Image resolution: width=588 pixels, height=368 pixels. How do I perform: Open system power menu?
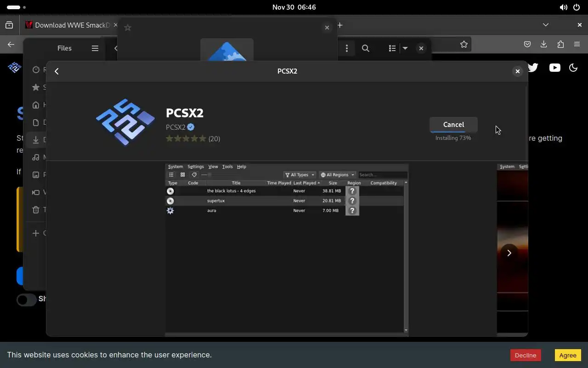point(577,7)
